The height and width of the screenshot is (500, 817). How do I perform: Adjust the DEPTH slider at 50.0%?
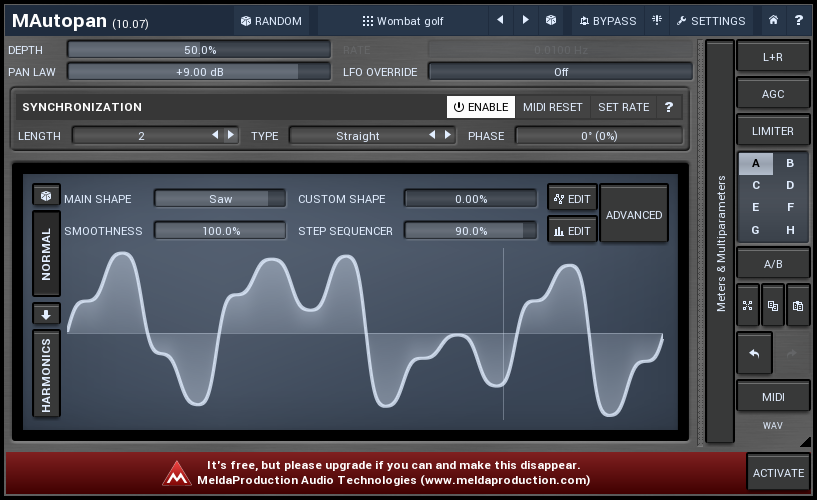199,50
